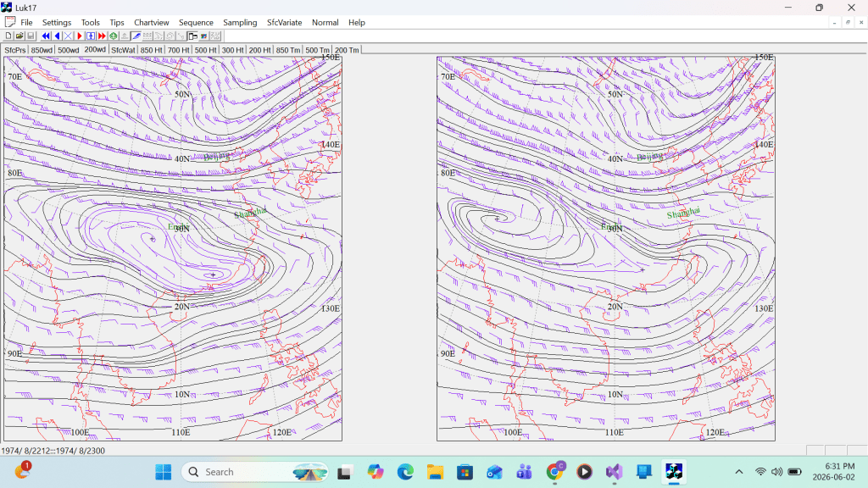Open the Tips menu
The image size is (868, 488).
coord(117,23)
